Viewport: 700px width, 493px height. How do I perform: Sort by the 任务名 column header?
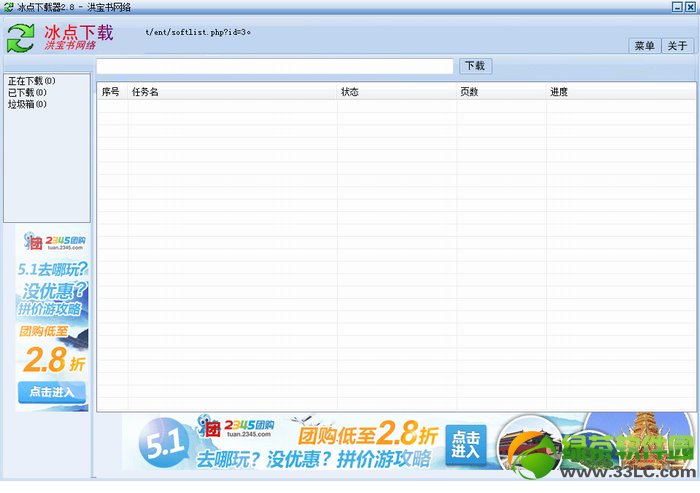coord(232,92)
